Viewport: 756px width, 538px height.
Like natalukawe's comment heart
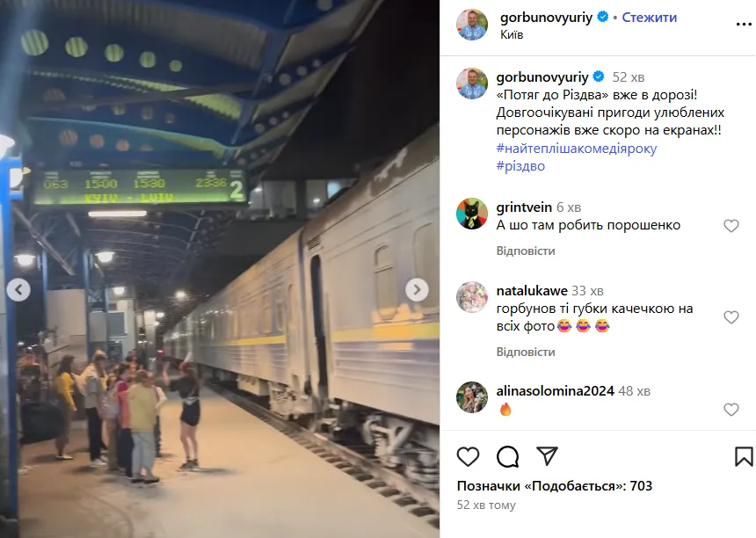(731, 317)
